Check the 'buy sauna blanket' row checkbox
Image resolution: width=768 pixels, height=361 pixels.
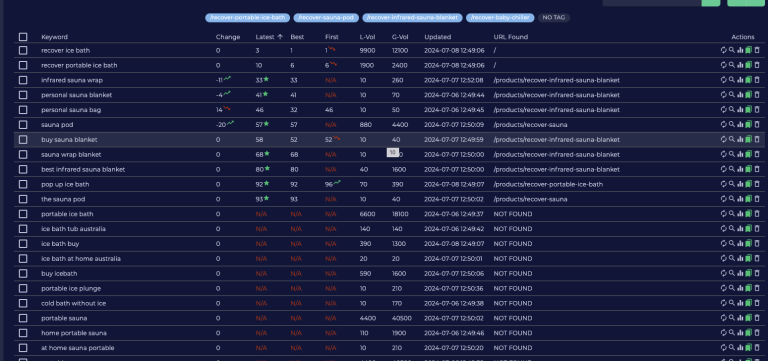click(23, 140)
